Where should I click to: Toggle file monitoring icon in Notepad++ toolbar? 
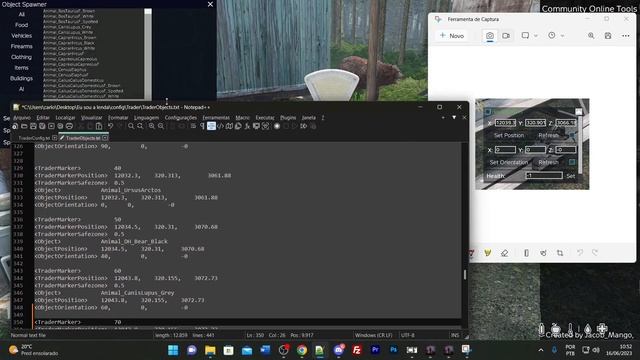[x=265, y=126]
